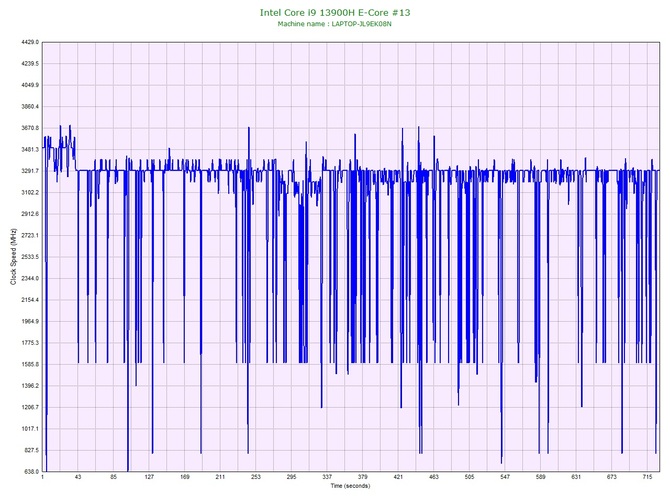Click the 2912.6 y-axis value
This screenshot has width=670, height=503.
(30, 214)
